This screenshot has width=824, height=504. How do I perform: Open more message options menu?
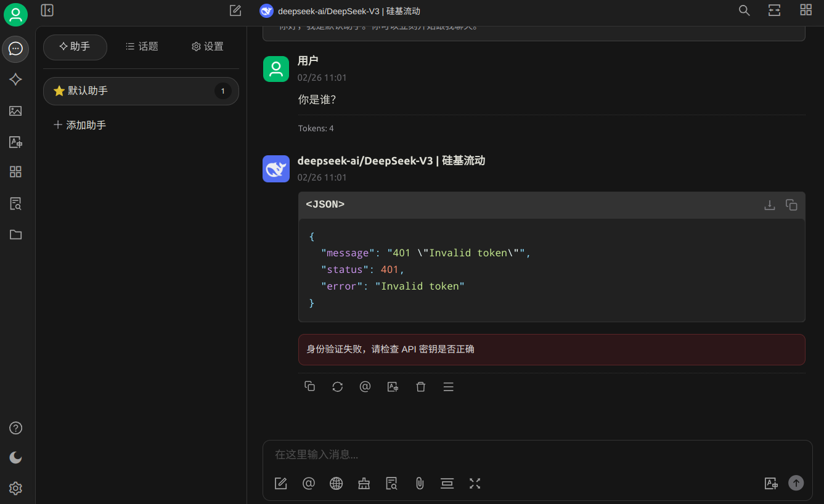point(449,387)
